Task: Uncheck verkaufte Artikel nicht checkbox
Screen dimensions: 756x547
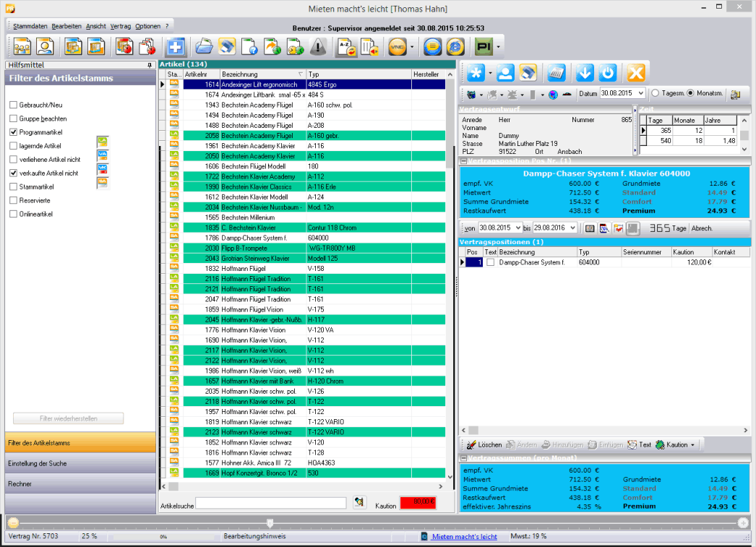Action: [14, 173]
